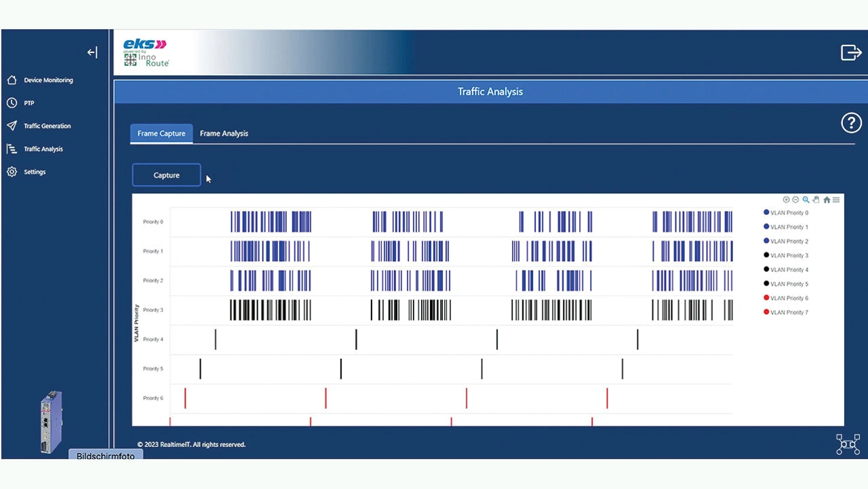Switch to the Frame Analysis tab
This screenshot has height=489, width=868.
tap(224, 134)
